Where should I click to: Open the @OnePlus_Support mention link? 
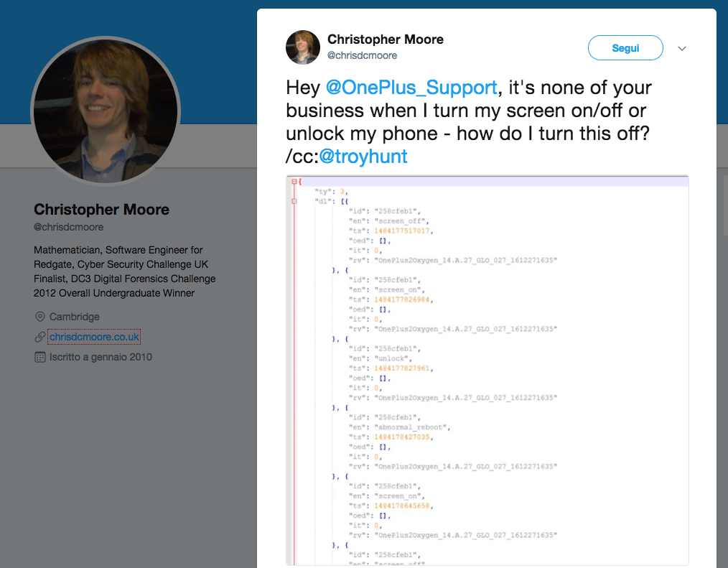pos(411,88)
